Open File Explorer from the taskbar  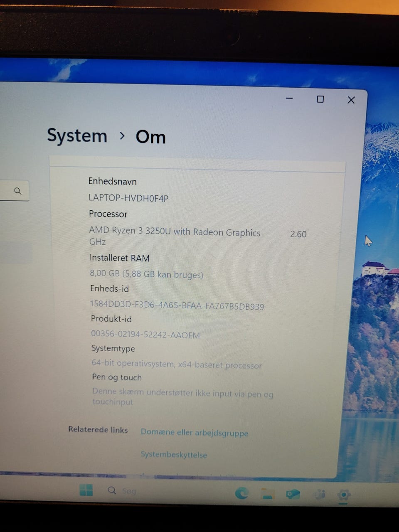click(267, 494)
